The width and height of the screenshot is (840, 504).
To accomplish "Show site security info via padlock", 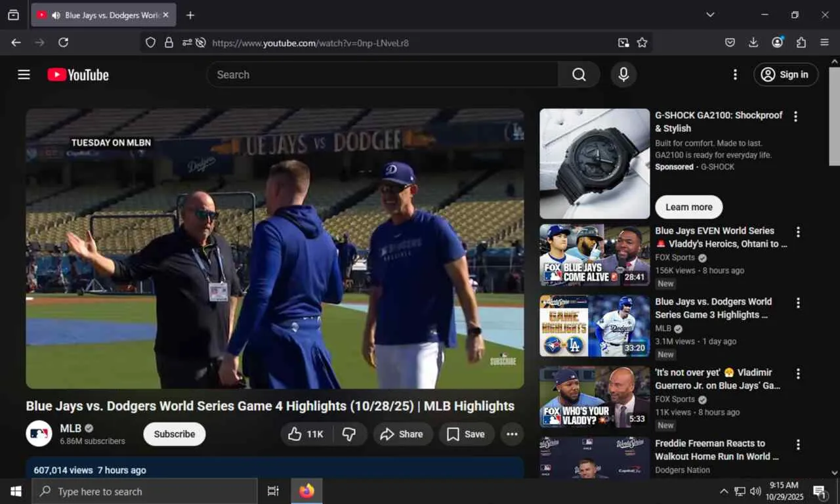I will pyautogui.click(x=169, y=43).
